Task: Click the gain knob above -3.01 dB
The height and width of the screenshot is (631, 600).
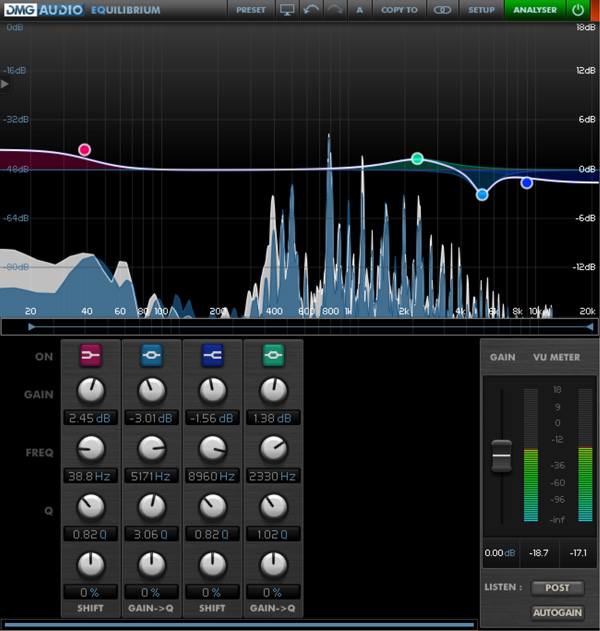Action: click(x=152, y=391)
